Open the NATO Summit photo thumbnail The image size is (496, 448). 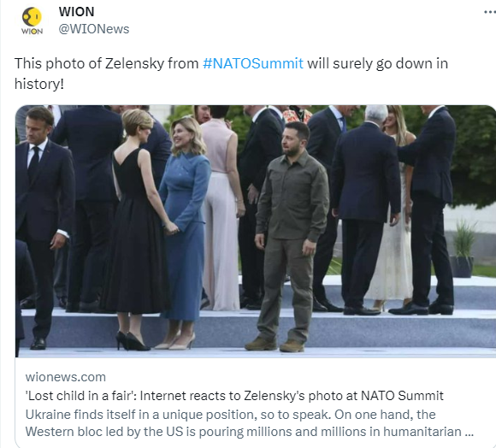256,231
